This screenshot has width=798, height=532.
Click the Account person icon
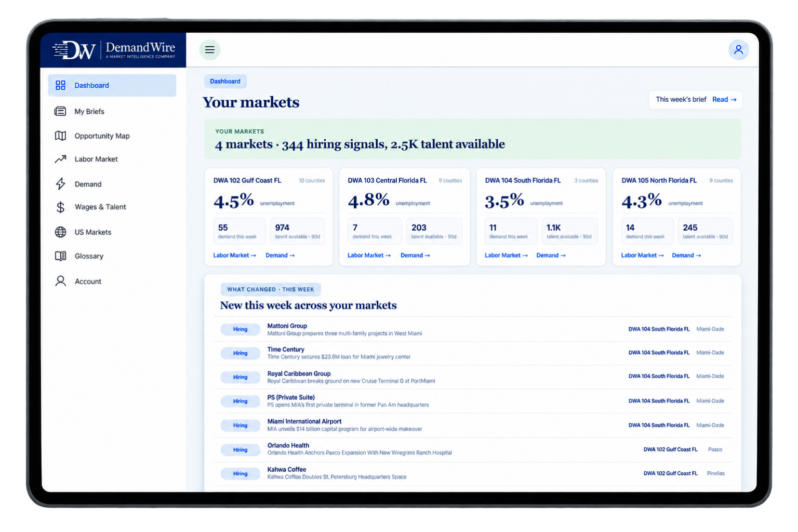click(61, 281)
